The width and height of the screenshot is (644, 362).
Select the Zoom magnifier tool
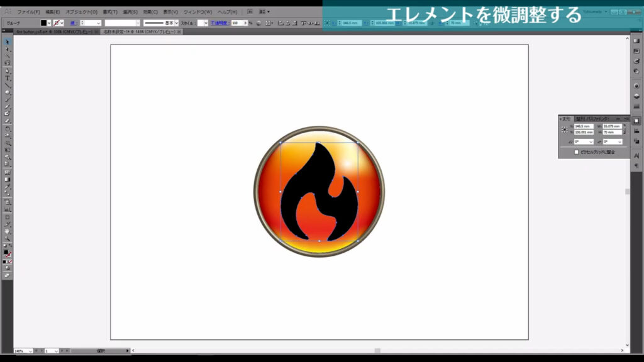point(8,238)
